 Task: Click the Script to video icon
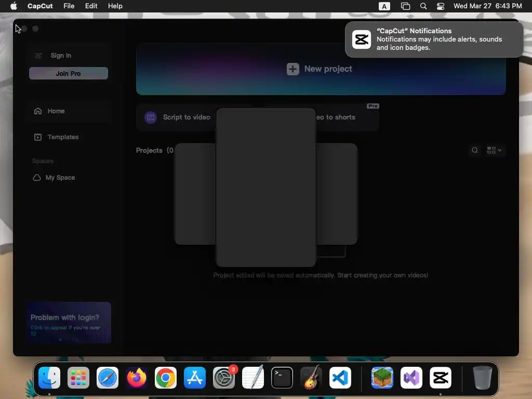pos(151,117)
